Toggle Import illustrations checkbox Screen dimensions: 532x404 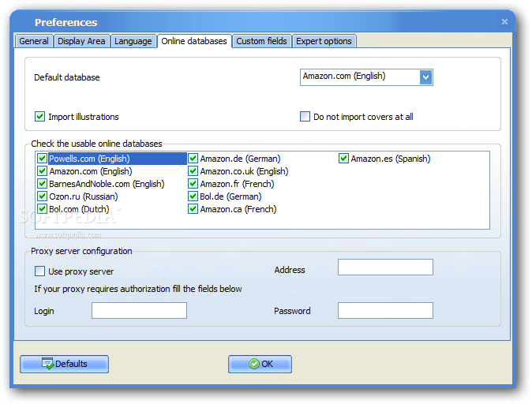39,117
